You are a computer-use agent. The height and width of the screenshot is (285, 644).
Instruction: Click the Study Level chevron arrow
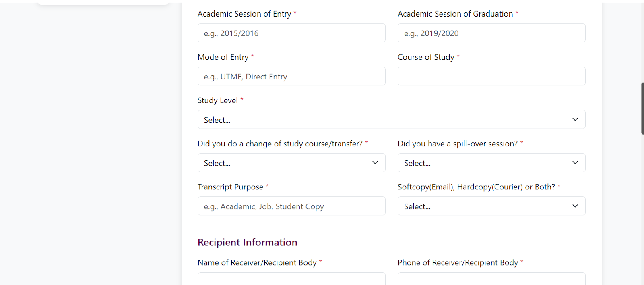[x=575, y=119]
